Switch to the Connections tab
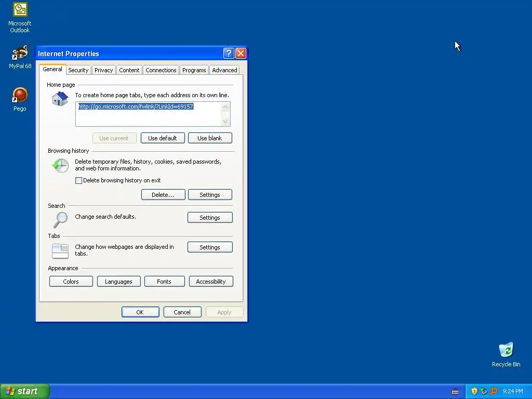532x399 pixels. click(161, 70)
